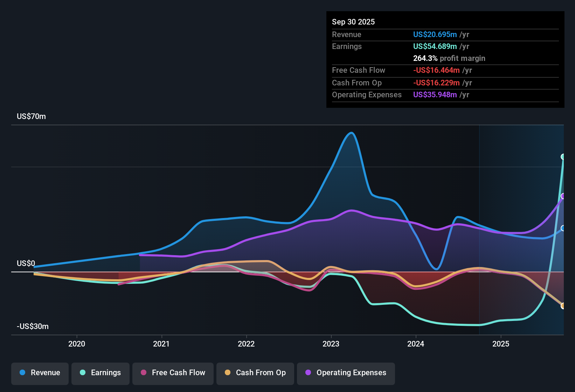Click the Sep 30 2025 tooltip header

(353, 22)
